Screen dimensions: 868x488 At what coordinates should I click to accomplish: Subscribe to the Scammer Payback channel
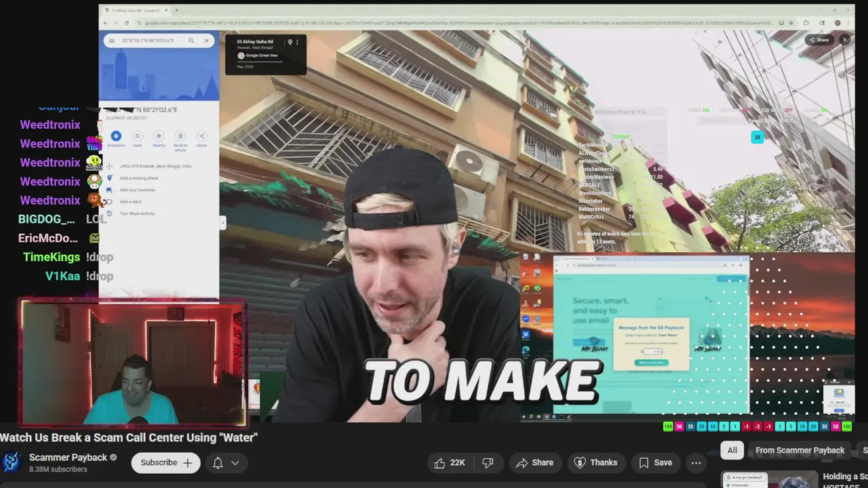[165, 463]
